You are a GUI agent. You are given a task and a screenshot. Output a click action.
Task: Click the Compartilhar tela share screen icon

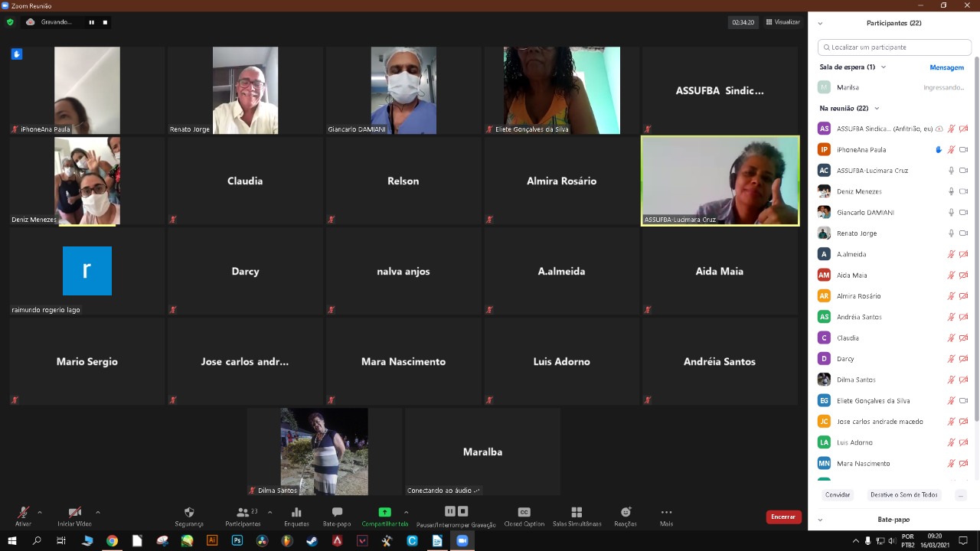pyautogui.click(x=384, y=512)
